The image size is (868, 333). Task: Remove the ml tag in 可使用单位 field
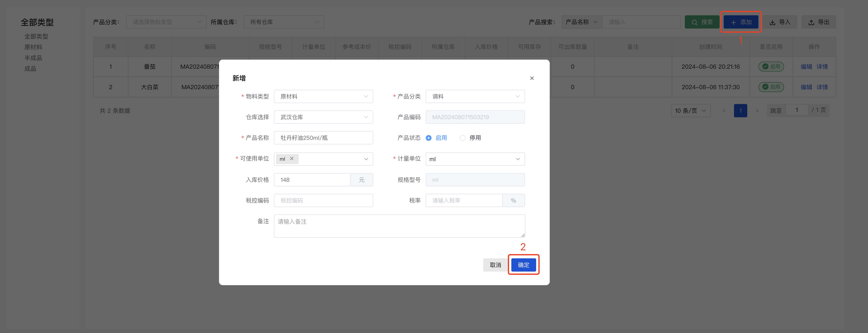tap(292, 159)
